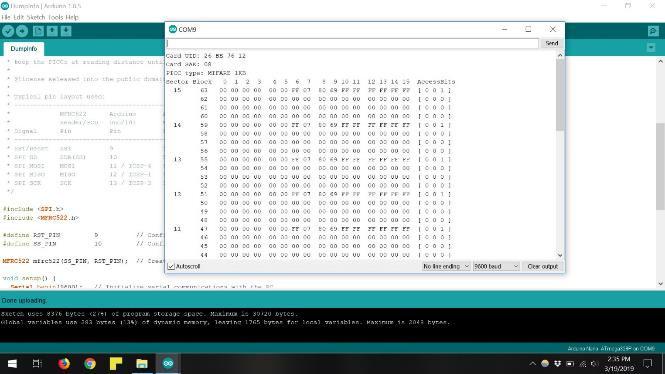Select the DumpInfo tab

[24, 49]
